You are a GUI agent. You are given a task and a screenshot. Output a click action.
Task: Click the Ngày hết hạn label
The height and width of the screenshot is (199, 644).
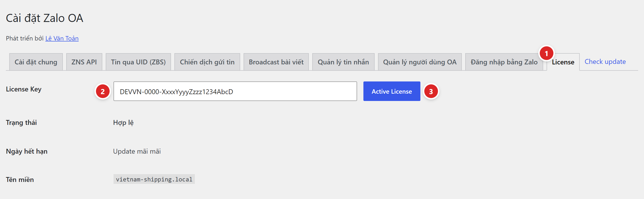click(x=27, y=151)
